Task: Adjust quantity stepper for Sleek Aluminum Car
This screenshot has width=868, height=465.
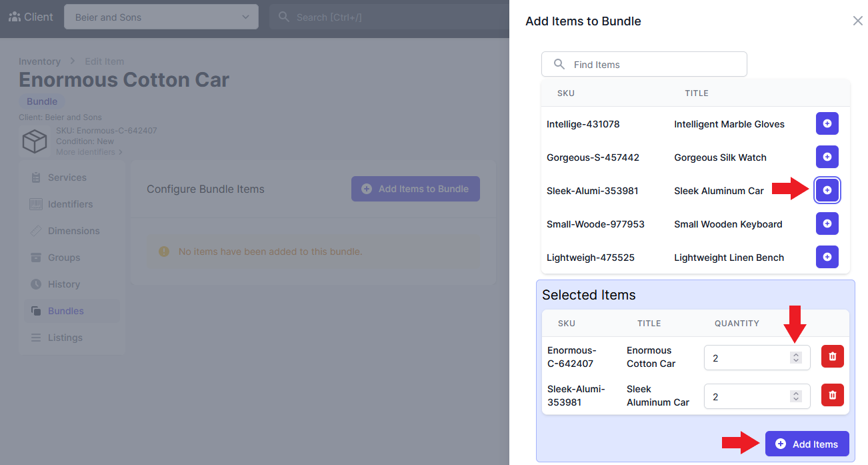Action: (795, 396)
